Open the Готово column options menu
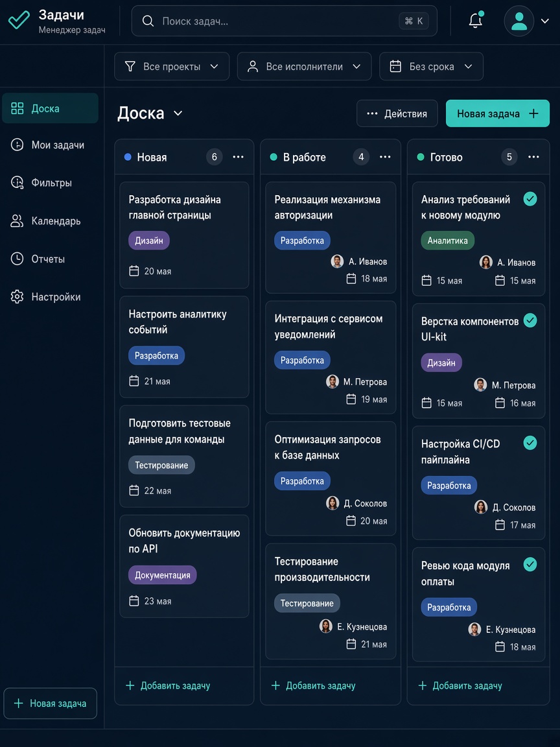 (533, 157)
